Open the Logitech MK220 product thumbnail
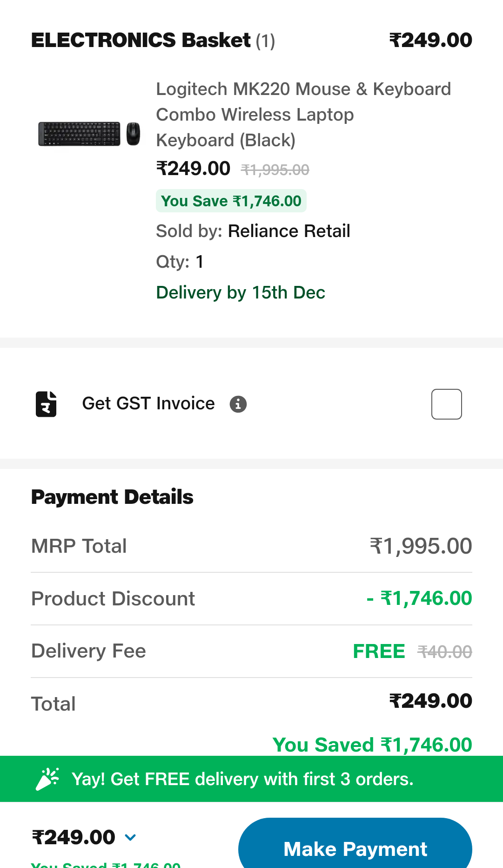This screenshot has height=868, width=503. click(89, 134)
